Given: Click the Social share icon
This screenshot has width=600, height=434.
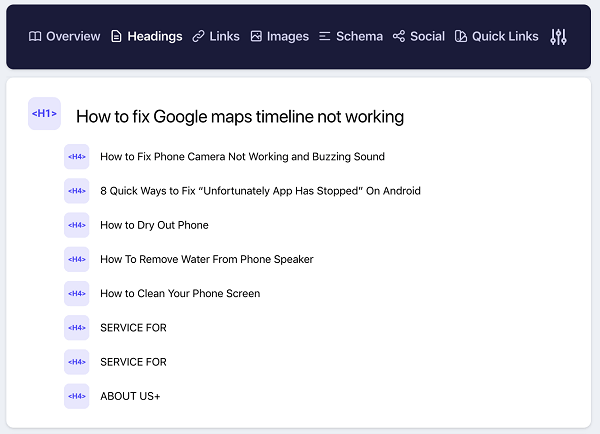Looking at the screenshot, I should (399, 36).
